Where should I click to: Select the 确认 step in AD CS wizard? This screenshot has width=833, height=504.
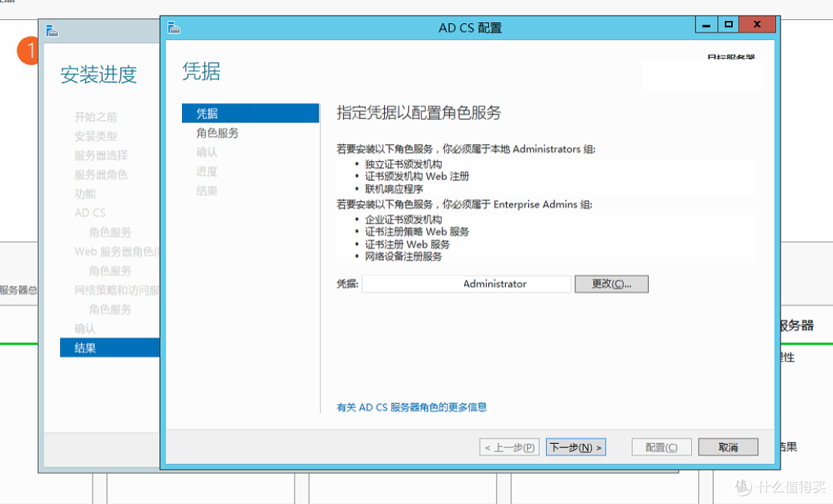click(x=207, y=152)
